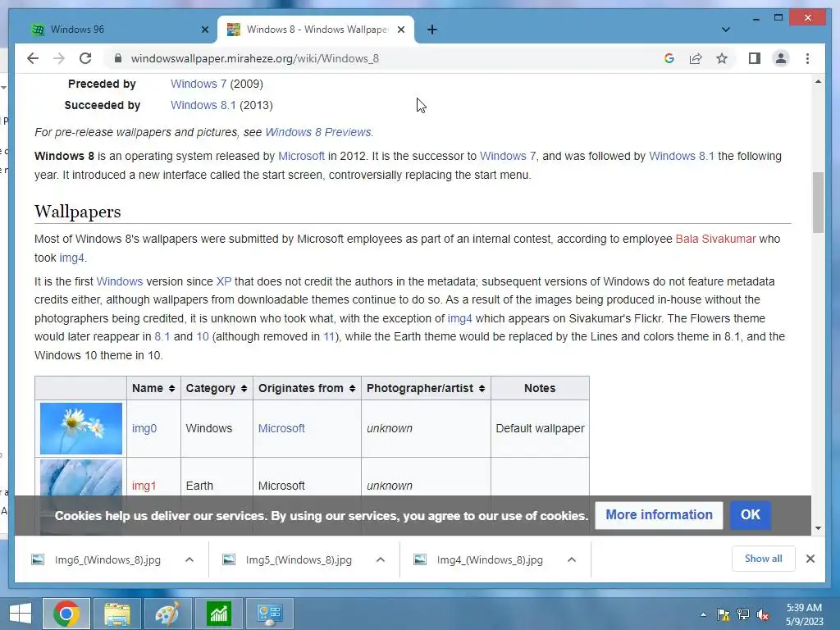The width and height of the screenshot is (840, 630).
Task: Bookmark this page with the star
Action: 722,58
